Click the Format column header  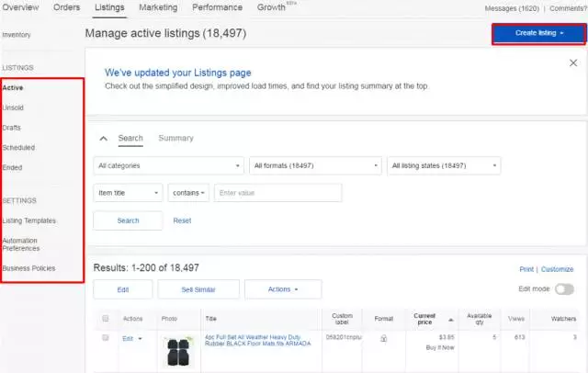pos(384,319)
